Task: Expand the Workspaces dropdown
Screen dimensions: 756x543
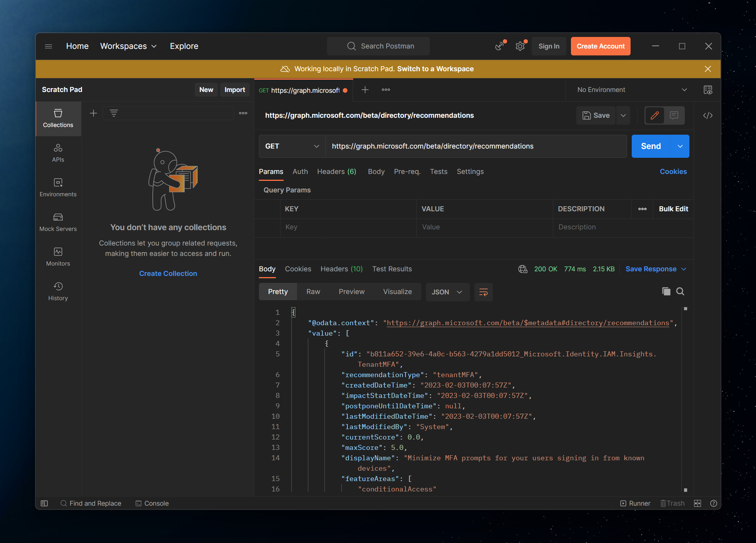Action: click(129, 46)
